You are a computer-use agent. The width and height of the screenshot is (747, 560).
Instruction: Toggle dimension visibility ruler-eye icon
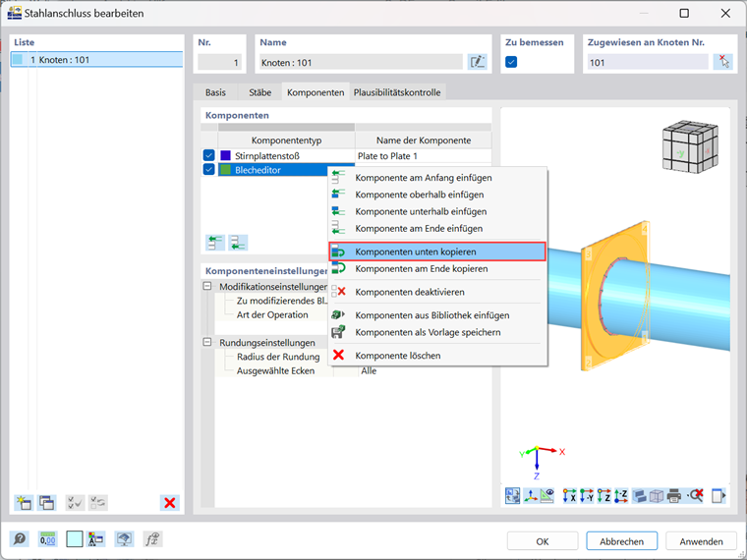click(546, 496)
